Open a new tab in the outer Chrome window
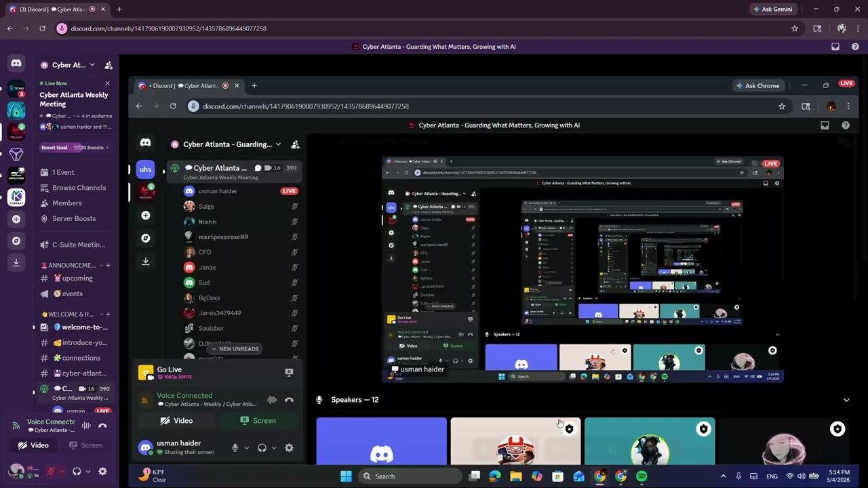This screenshot has width=868, height=488. (119, 9)
